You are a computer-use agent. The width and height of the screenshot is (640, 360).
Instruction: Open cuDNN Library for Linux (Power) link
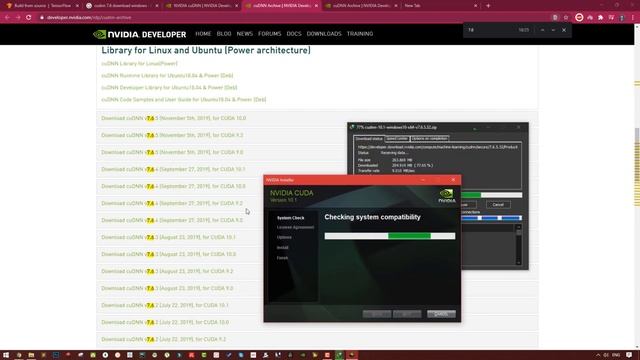tap(140, 64)
